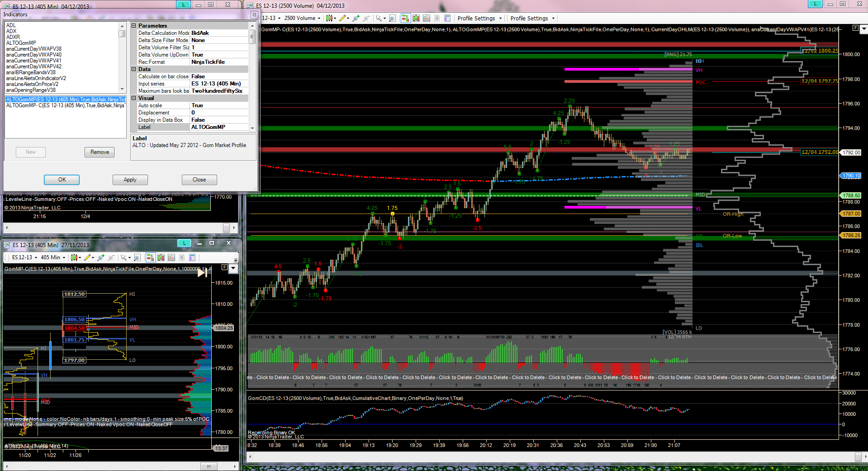Open the first Profile Settings dropdown
868x471 pixels.
(479, 19)
